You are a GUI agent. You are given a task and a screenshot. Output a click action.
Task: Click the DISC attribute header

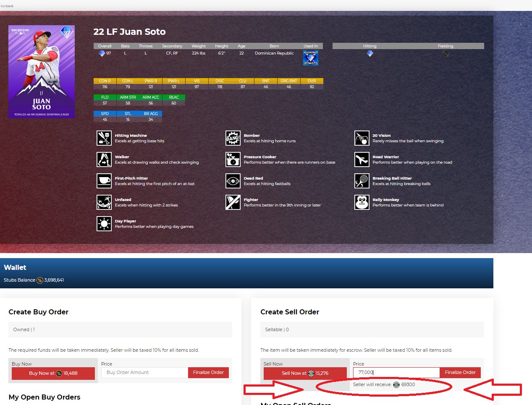(220, 81)
